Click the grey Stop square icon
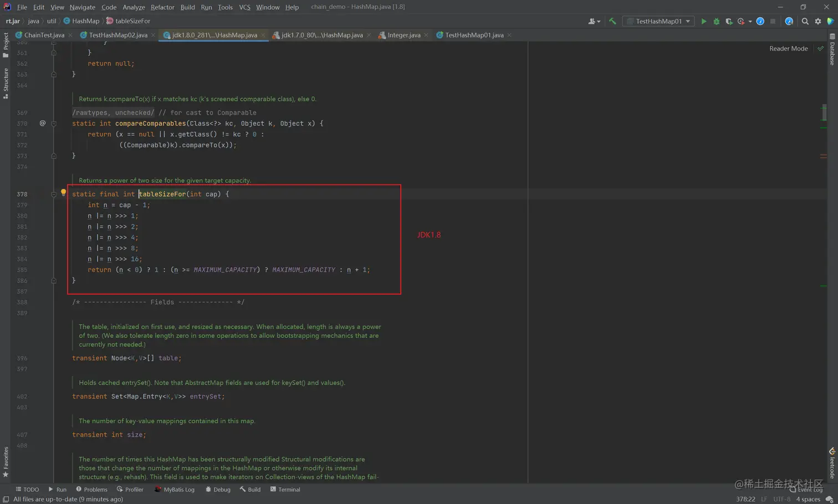 point(773,21)
